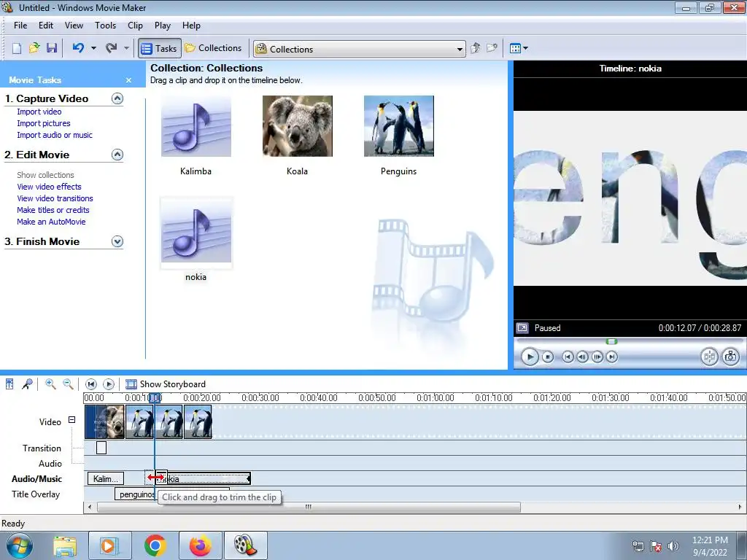The width and height of the screenshot is (747, 560).
Task: Click View video transitions link
Action: (x=55, y=198)
